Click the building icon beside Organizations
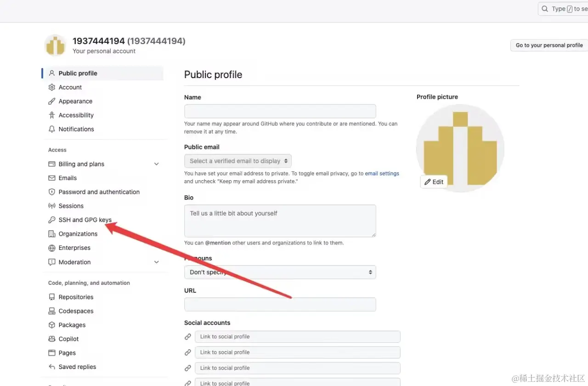Viewport: 588px width, 386px height. (52, 233)
